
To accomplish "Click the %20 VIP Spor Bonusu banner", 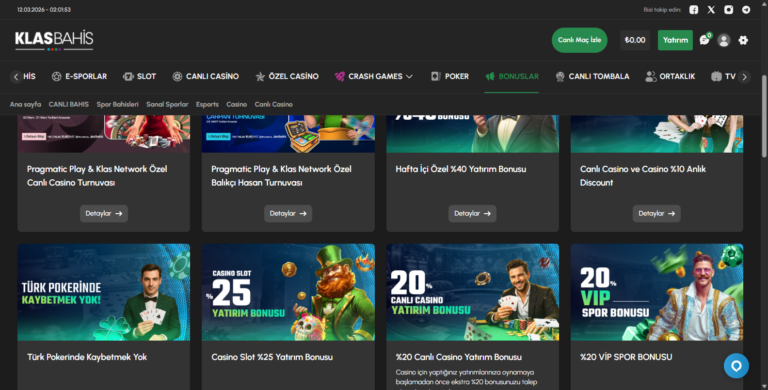I will pyautogui.click(x=657, y=292).
